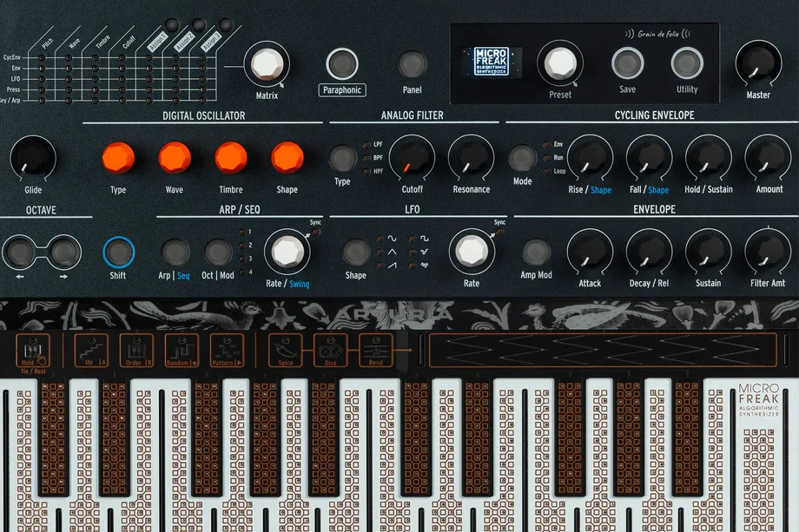Select the Up arpeggio mode icon

(90, 349)
